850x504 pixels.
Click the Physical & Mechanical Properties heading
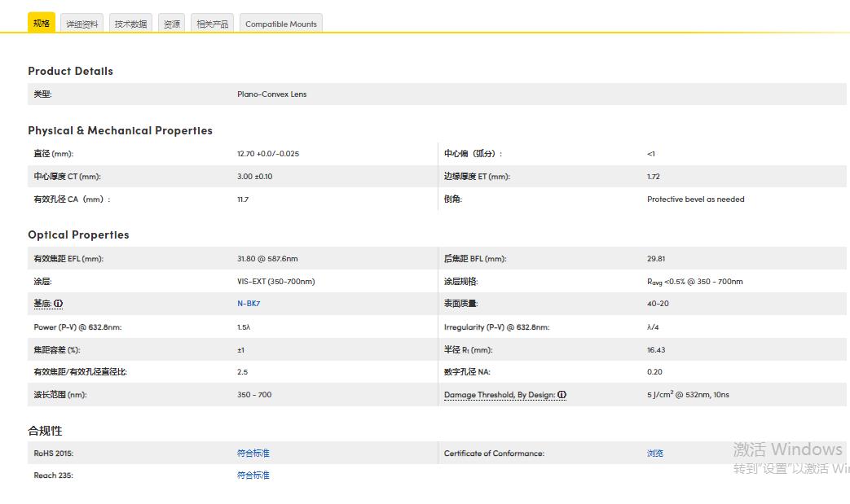[120, 130]
